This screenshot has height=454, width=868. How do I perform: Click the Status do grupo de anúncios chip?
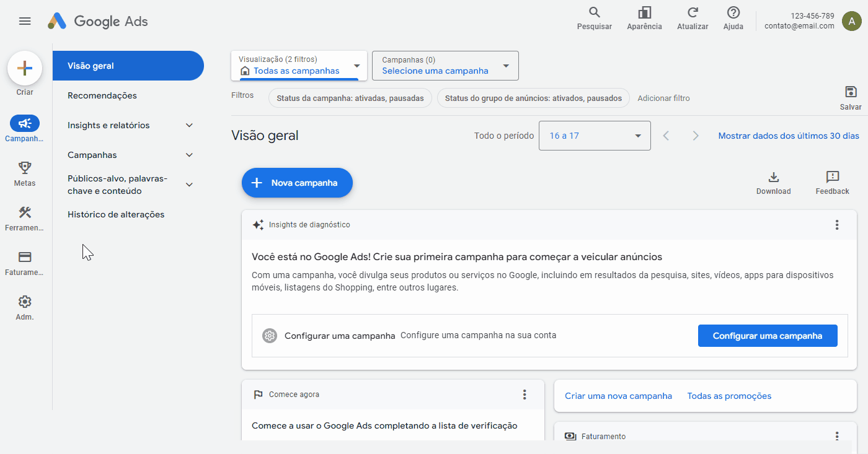533,98
